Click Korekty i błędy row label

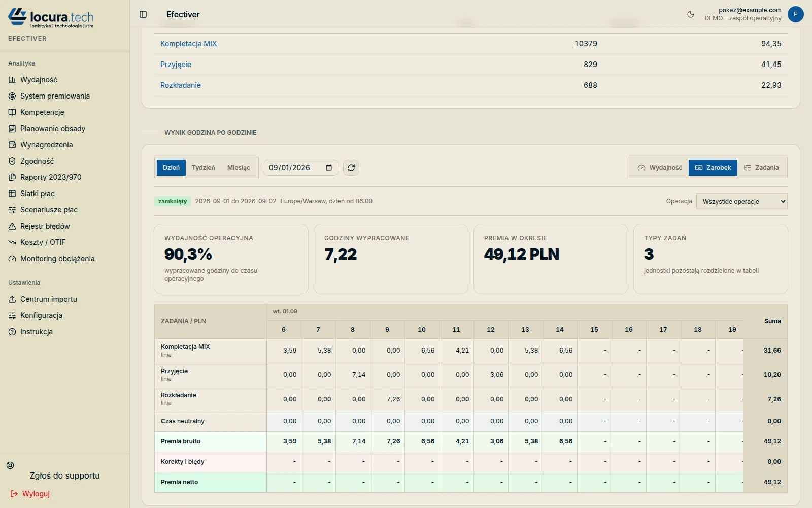click(183, 462)
